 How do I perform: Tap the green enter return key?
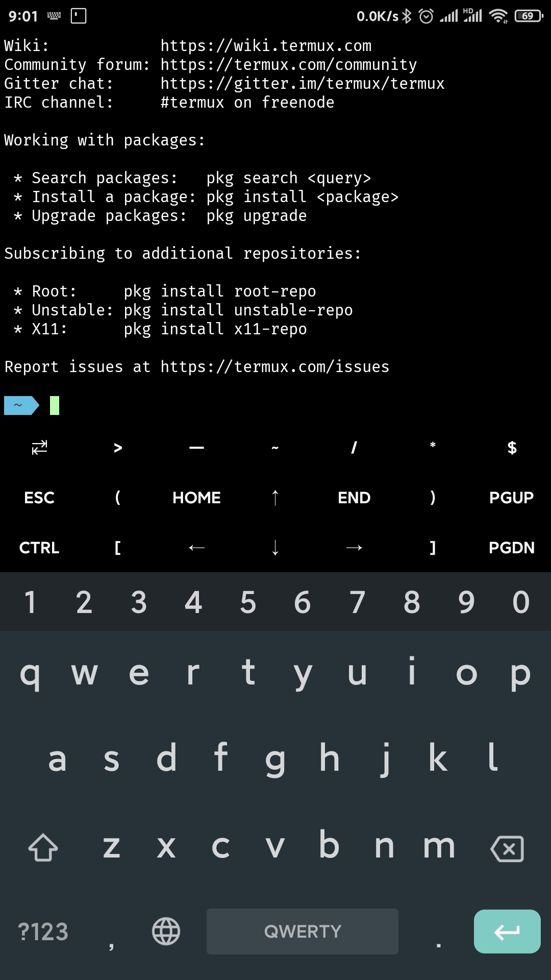(x=507, y=932)
